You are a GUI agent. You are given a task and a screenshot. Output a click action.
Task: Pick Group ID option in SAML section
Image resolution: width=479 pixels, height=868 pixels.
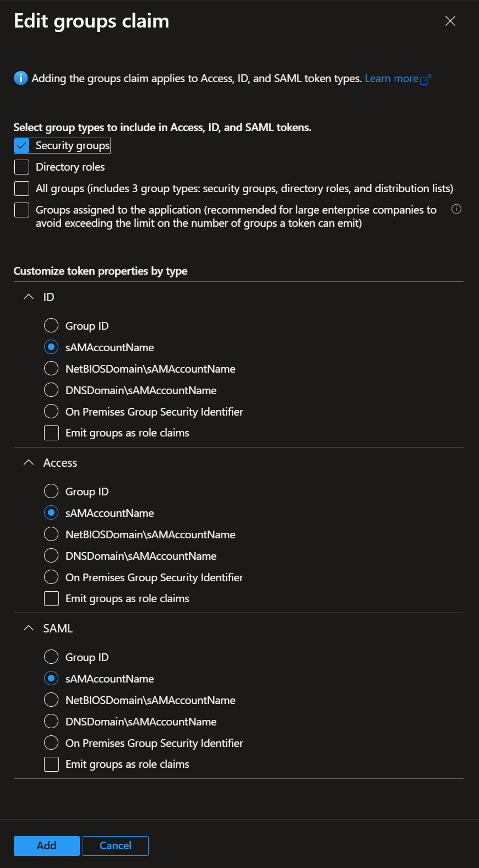coord(51,657)
